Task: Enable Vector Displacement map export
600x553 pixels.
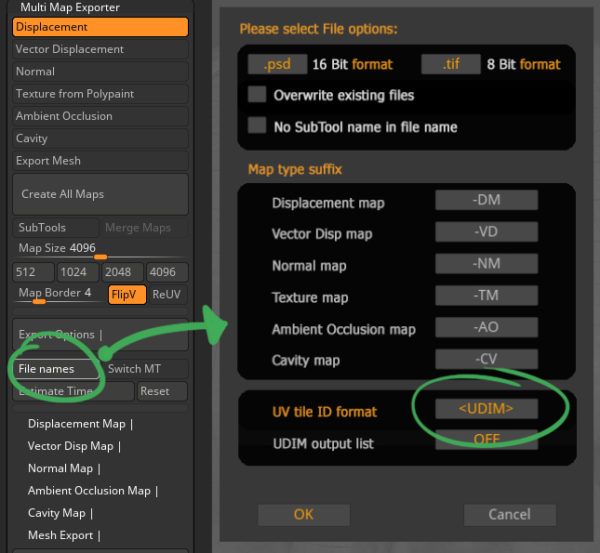Action: point(100,49)
